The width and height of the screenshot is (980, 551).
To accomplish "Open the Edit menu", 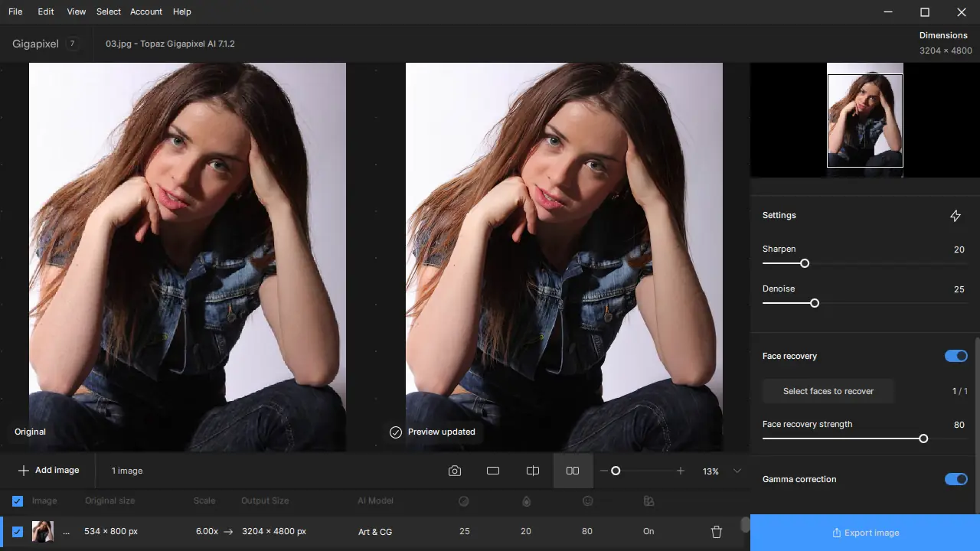I will [46, 11].
